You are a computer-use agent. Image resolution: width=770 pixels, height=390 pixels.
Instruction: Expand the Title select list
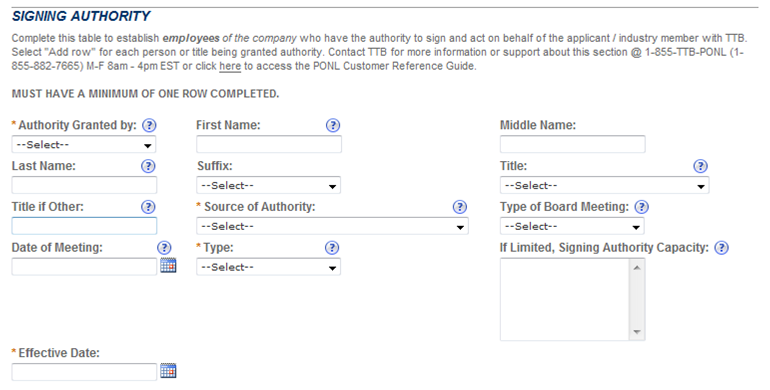pos(605,186)
